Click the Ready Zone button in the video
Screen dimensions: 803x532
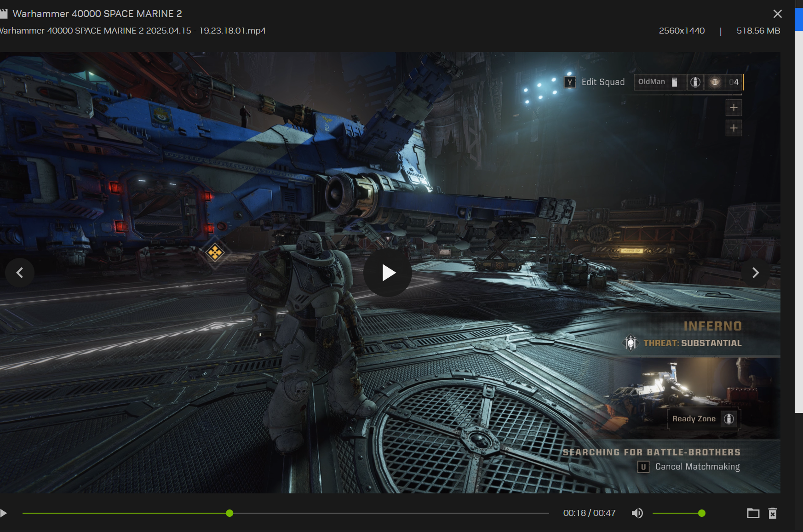click(704, 419)
